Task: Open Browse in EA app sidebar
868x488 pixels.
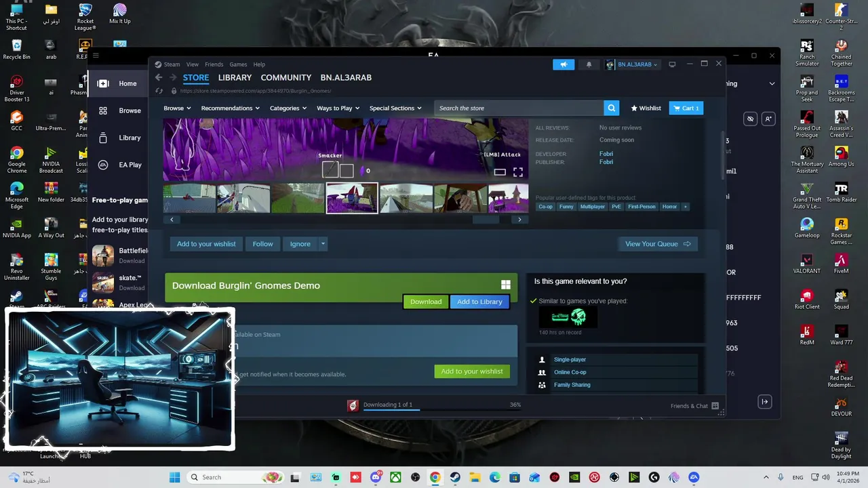Action: 103,110
